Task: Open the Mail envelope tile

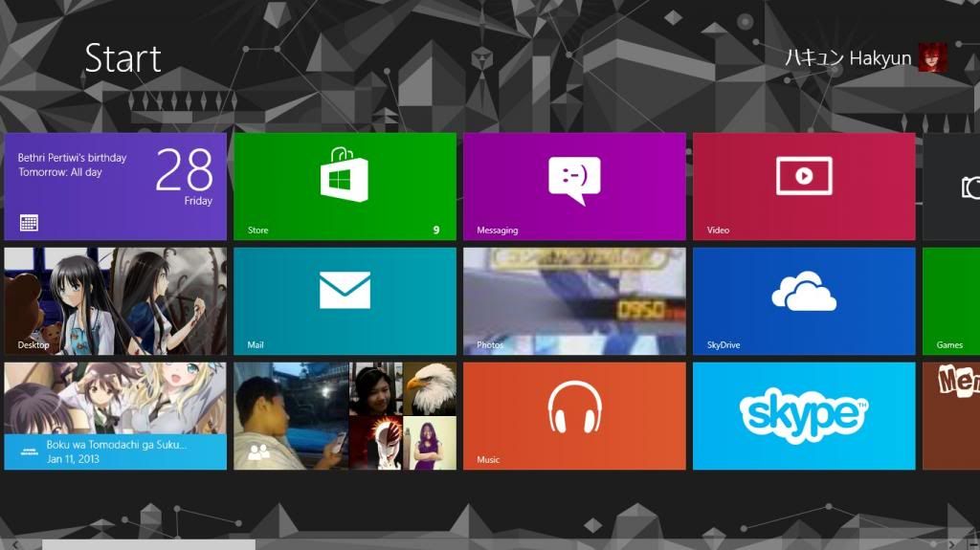Action: pos(345,300)
